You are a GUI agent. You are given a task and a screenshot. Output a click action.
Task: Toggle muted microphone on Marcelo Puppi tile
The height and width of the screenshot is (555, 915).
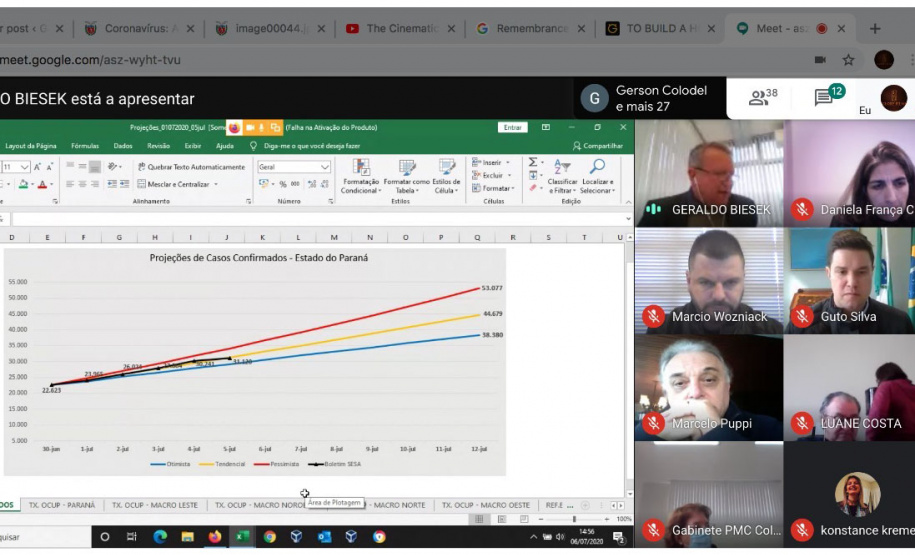[x=654, y=424]
